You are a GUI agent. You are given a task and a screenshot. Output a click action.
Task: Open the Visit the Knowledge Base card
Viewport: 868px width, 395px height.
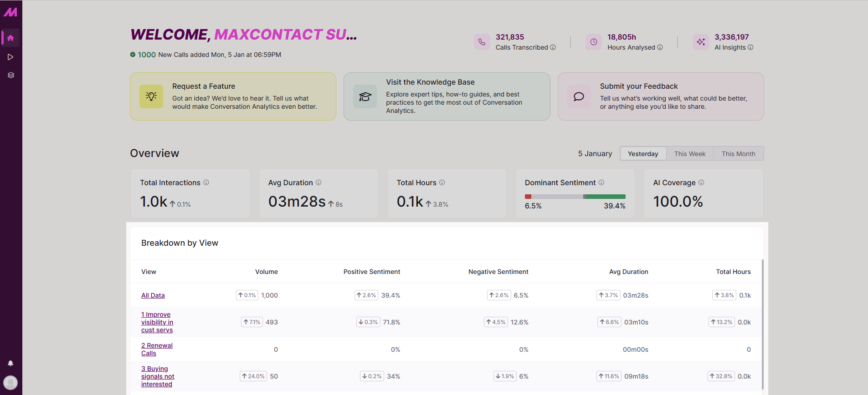[447, 96]
